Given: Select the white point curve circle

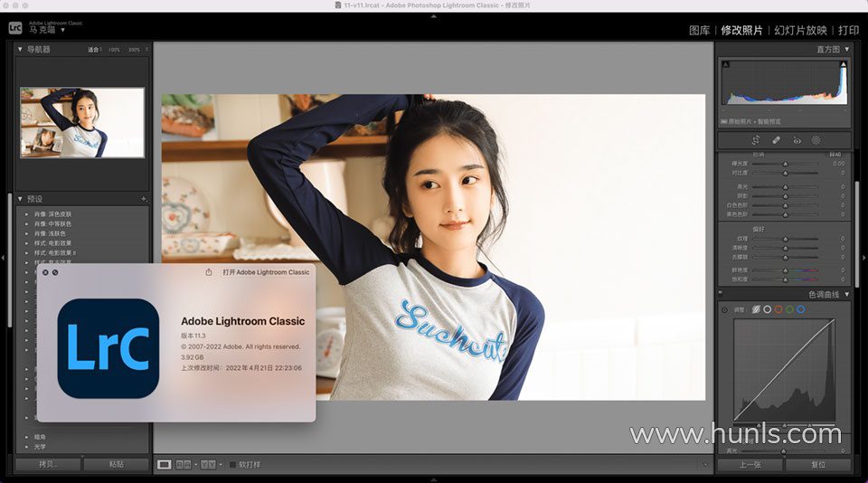Looking at the screenshot, I should [x=768, y=309].
